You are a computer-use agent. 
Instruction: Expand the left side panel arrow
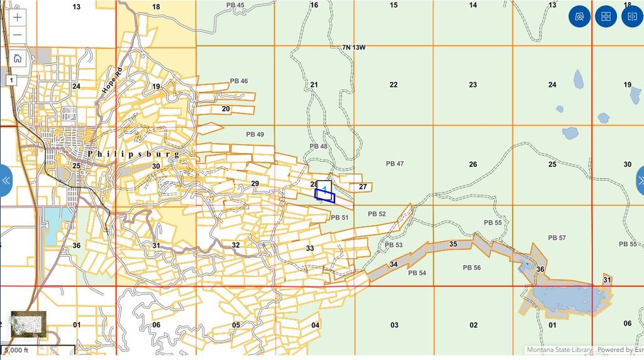point(6,181)
